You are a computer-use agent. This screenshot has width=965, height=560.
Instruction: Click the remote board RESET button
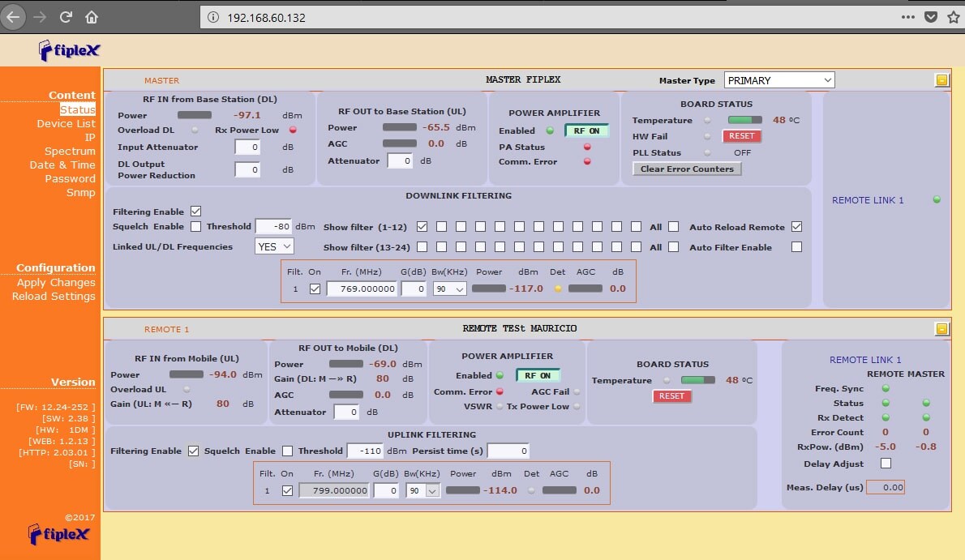pyautogui.click(x=671, y=395)
